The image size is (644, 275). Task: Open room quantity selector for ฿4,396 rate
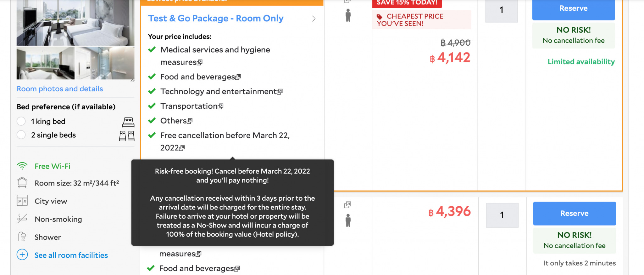click(502, 215)
